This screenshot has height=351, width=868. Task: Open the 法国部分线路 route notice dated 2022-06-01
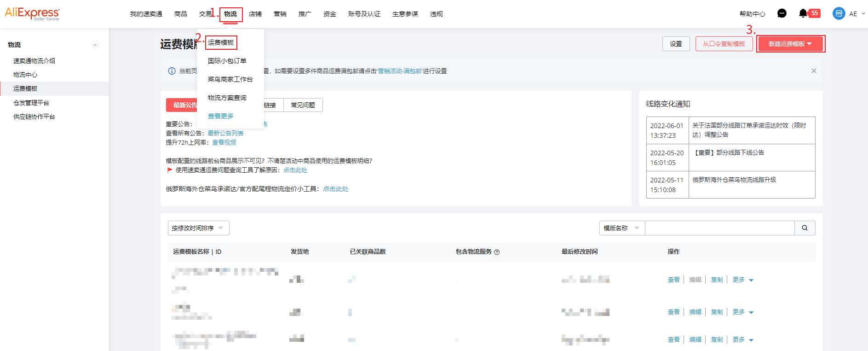pos(749,130)
